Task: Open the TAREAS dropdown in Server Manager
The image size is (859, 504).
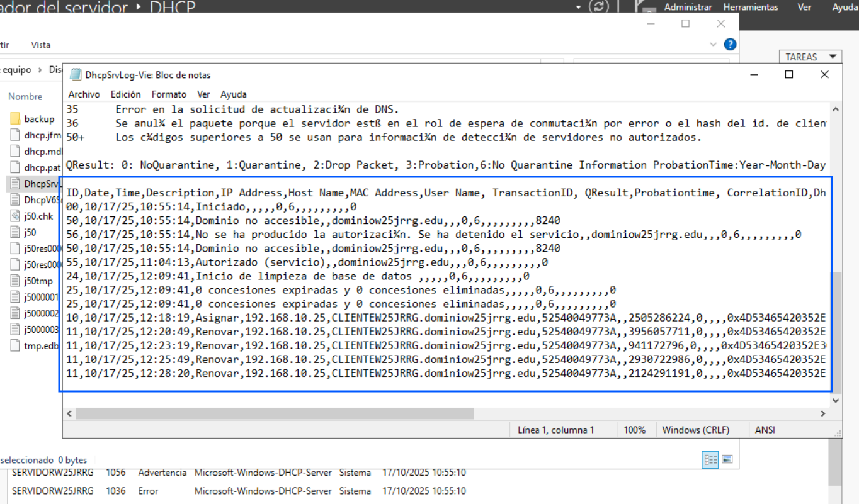Action: coord(810,57)
